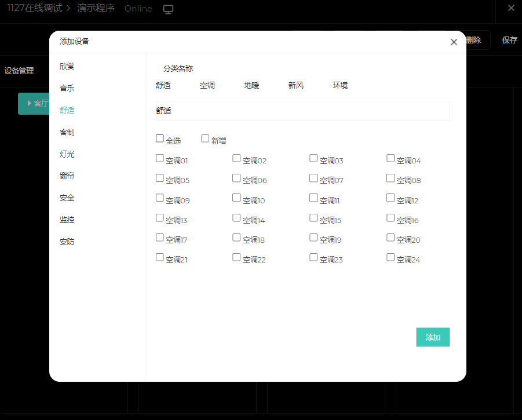Viewport: 522px width, 420px height.
Task: Select 安防 in the sidebar
Action: point(67,242)
